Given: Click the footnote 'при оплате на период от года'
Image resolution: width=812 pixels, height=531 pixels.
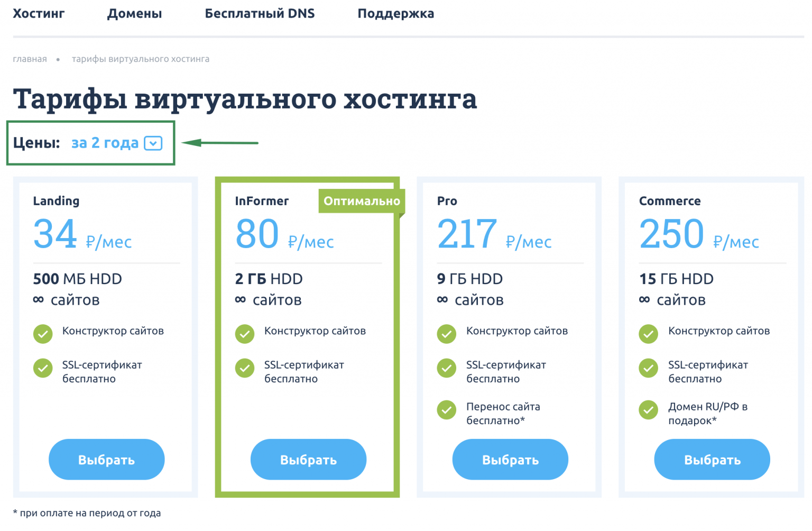Looking at the screenshot, I should pos(87,513).
